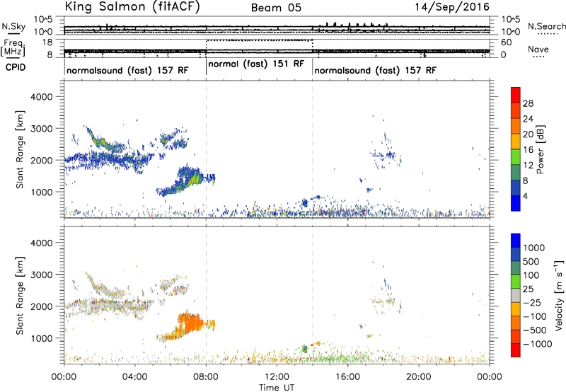The height and width of the screenshot is (392, 566).
Task: Click the '-1000' tick on the Velocity colorbar
Action: coord(538,344)
